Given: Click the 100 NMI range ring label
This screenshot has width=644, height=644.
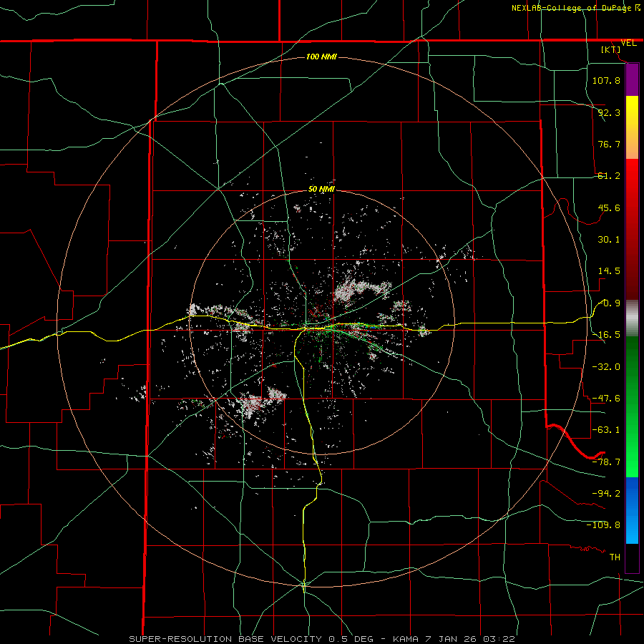Looking at the screenshot, I should tap(321, 57).
